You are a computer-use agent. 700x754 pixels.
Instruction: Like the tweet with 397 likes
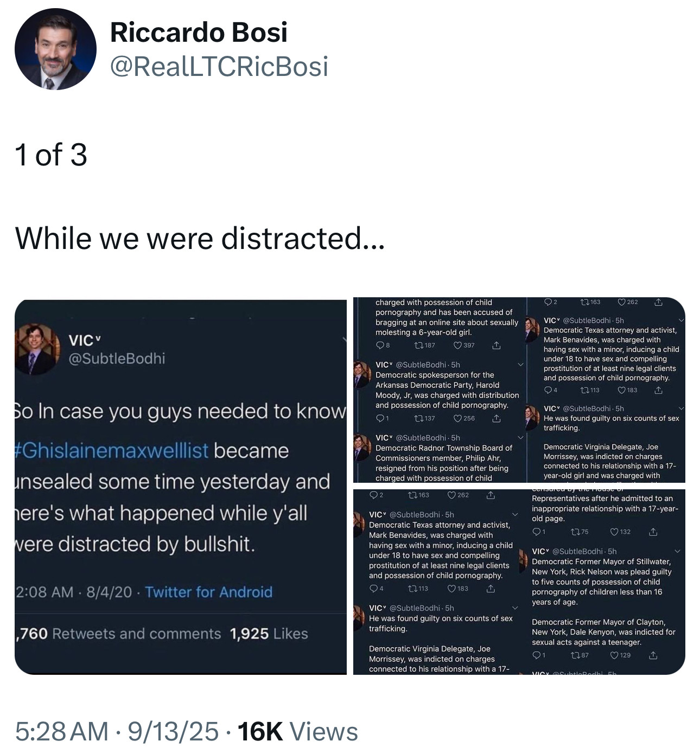point(457,346)
